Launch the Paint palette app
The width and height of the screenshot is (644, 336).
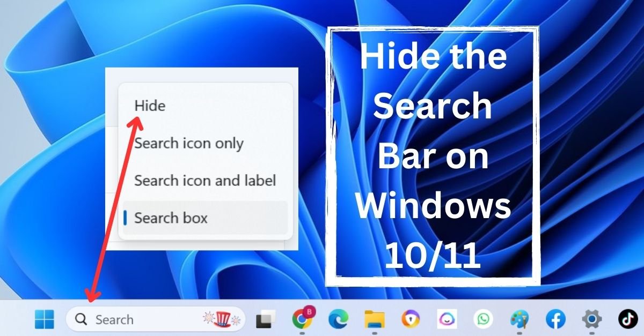click(519, 319)
